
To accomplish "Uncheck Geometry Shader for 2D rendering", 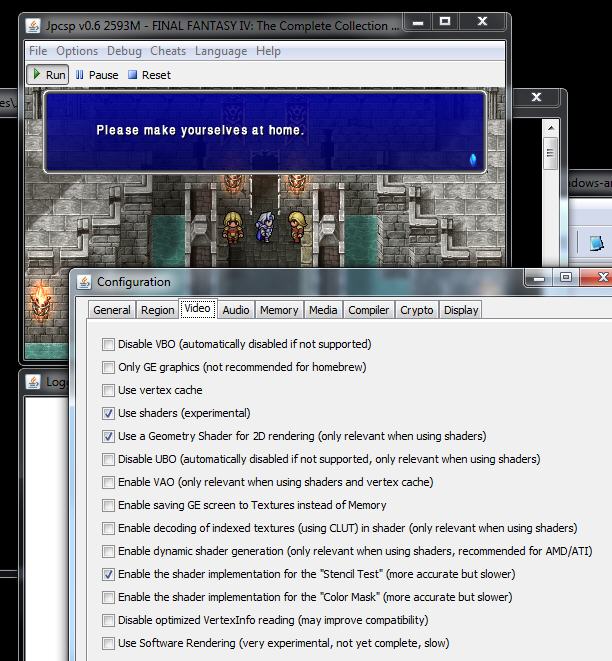I will (108, 436).
